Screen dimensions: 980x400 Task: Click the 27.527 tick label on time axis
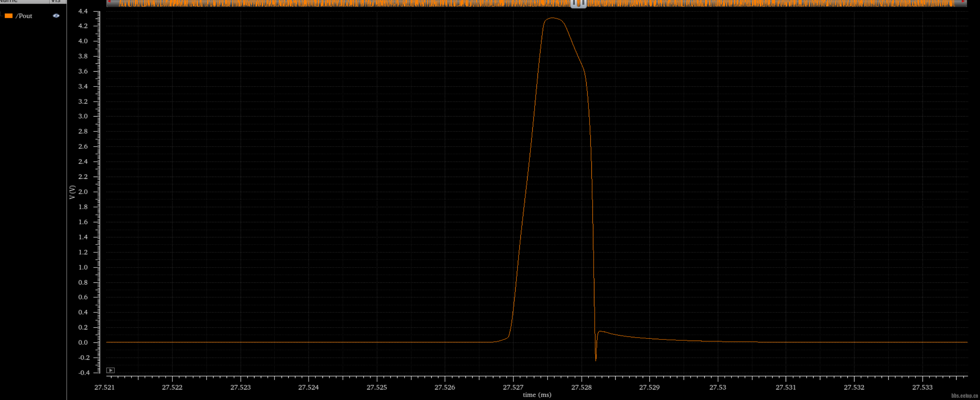(513, 387)
